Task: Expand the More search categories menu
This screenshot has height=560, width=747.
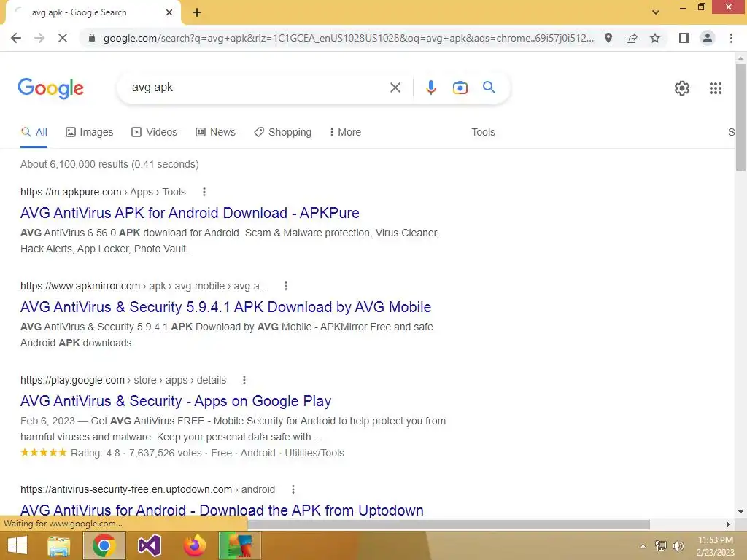Action: (x=345, y=133)
